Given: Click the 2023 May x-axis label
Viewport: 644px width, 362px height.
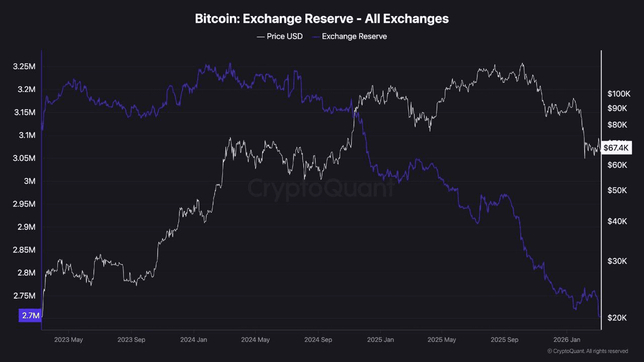Looking at the screenshot, I should (69, 340).
